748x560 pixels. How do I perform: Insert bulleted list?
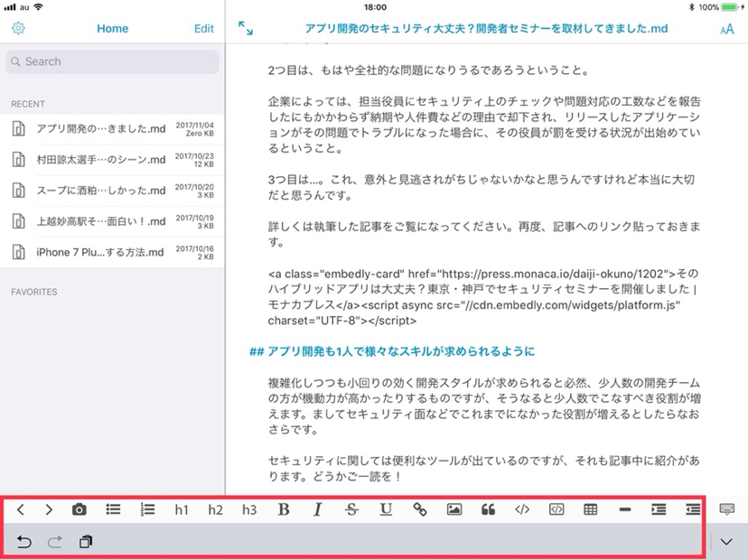(x=113, y=509)
